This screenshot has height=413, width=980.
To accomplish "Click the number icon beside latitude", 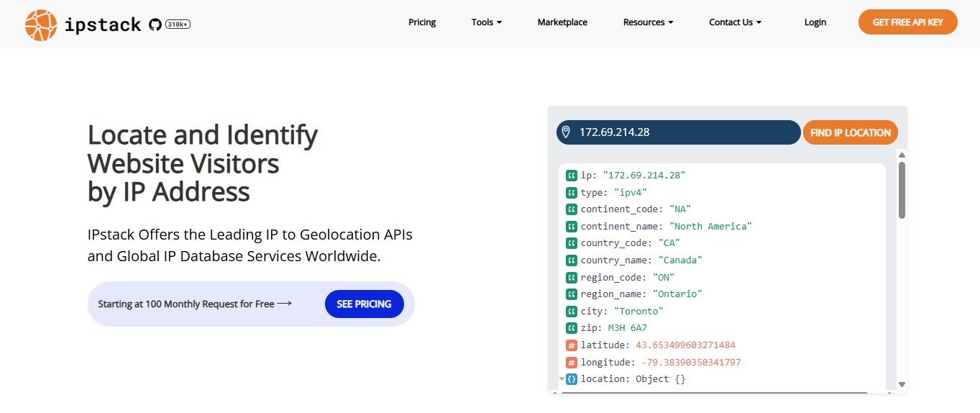I will pyautogui.click(x=572, y=345).
